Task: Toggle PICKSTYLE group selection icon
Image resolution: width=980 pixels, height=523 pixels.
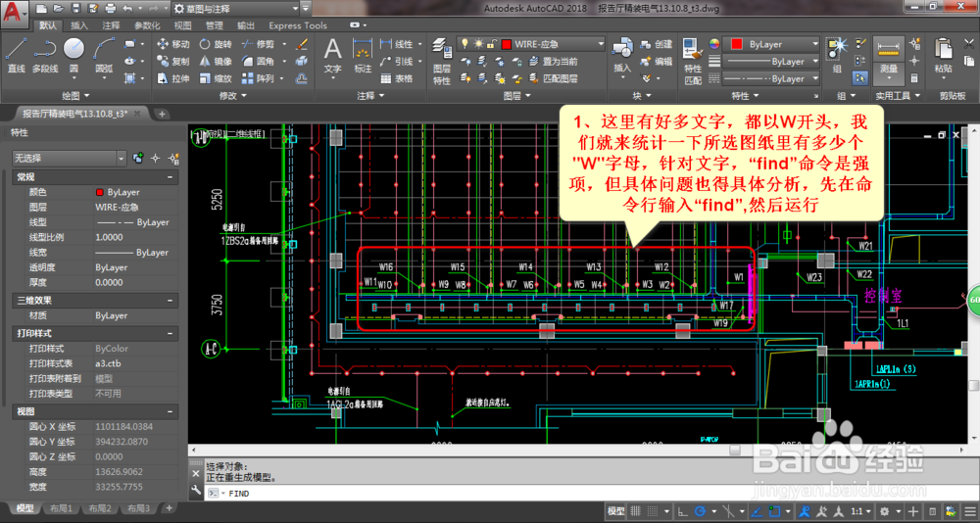Action: [x=860, y=78]
